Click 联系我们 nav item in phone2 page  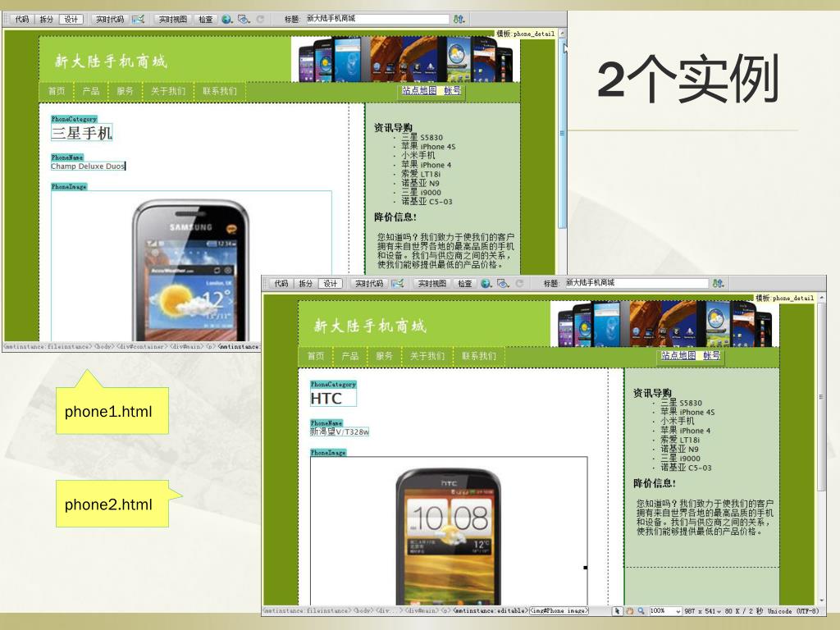pos(479,356)
